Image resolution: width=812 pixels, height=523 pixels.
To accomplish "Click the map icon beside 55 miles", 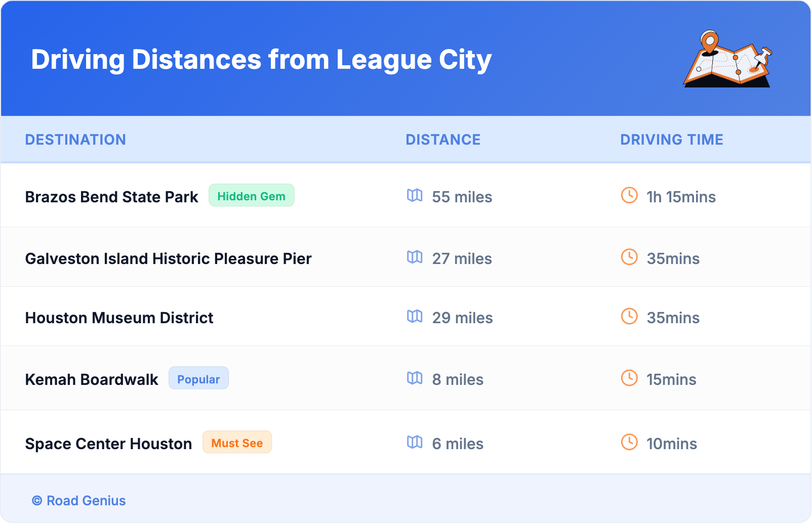I will click(x=415, y=196).
